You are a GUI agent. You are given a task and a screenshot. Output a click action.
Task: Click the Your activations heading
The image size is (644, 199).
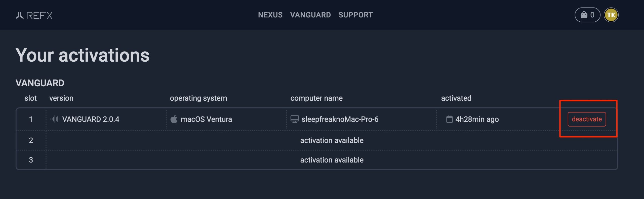[83, 55]
